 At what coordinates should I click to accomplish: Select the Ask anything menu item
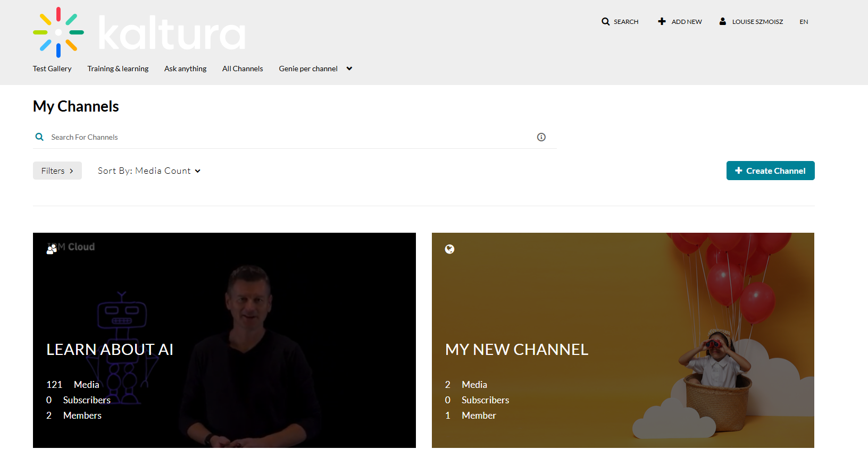[x=186, y=69]
